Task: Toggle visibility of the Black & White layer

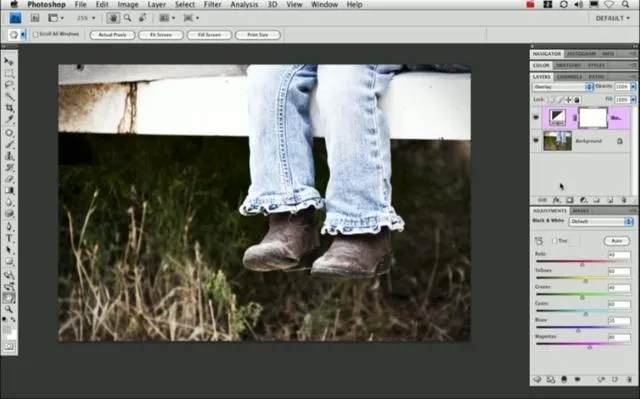Action: point(536,117)
